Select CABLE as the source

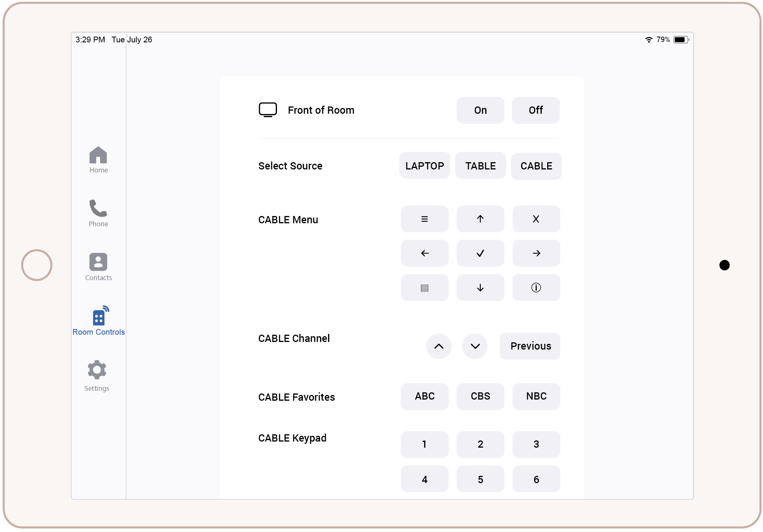click(x=536, y=166)
